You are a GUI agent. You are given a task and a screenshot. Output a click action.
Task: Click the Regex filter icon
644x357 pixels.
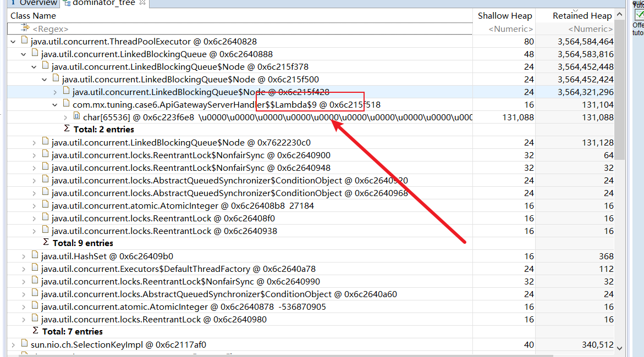point(25,28)
